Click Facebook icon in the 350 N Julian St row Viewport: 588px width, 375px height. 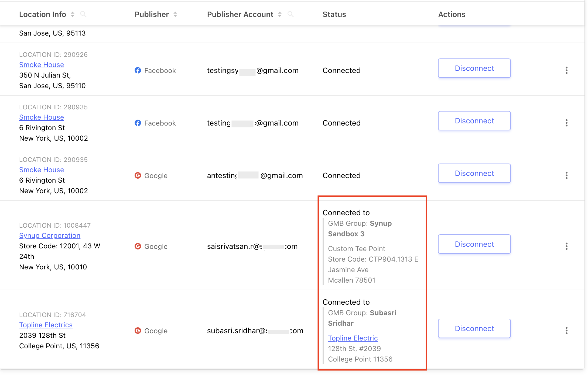138,70
